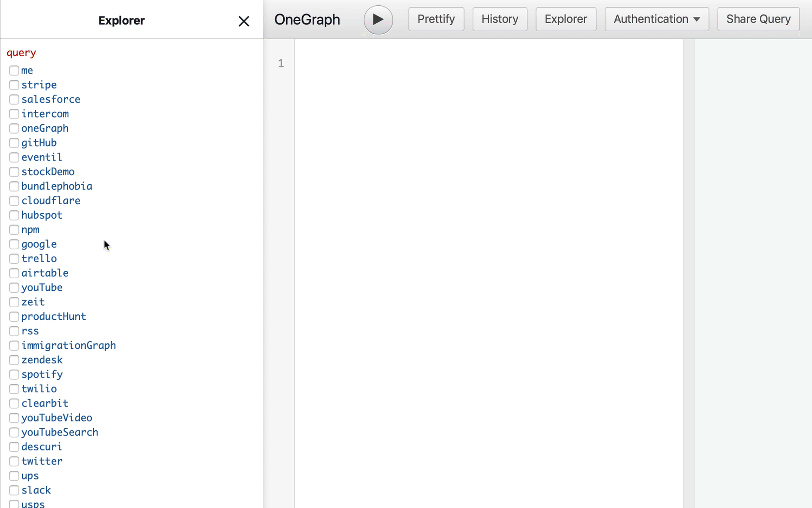Open query History
This screenshot has height=508, width=812.
tap(499, 19)
